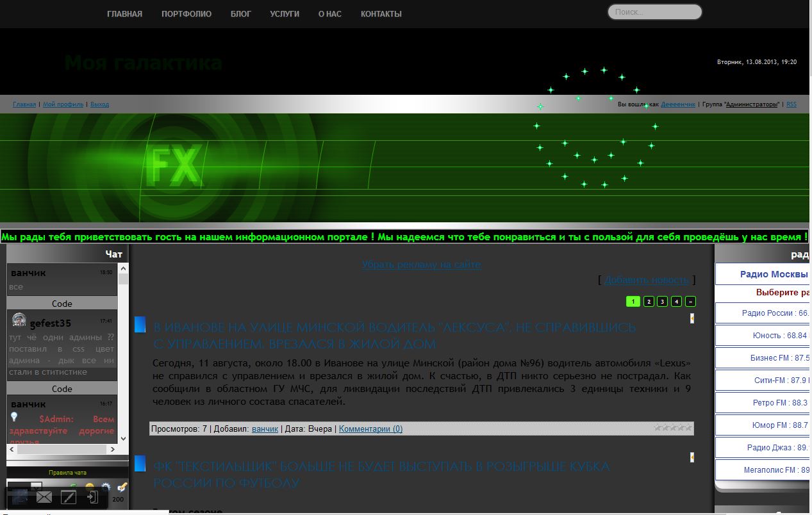
Task: Click the blue square icon beside Lexus headline
Action: tap(140, 325)
